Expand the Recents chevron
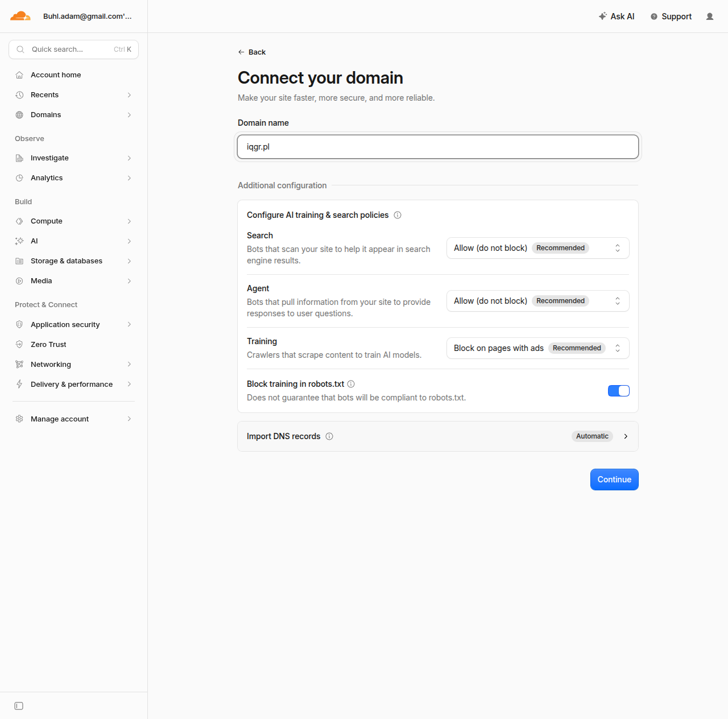 [x=129, y=95]
